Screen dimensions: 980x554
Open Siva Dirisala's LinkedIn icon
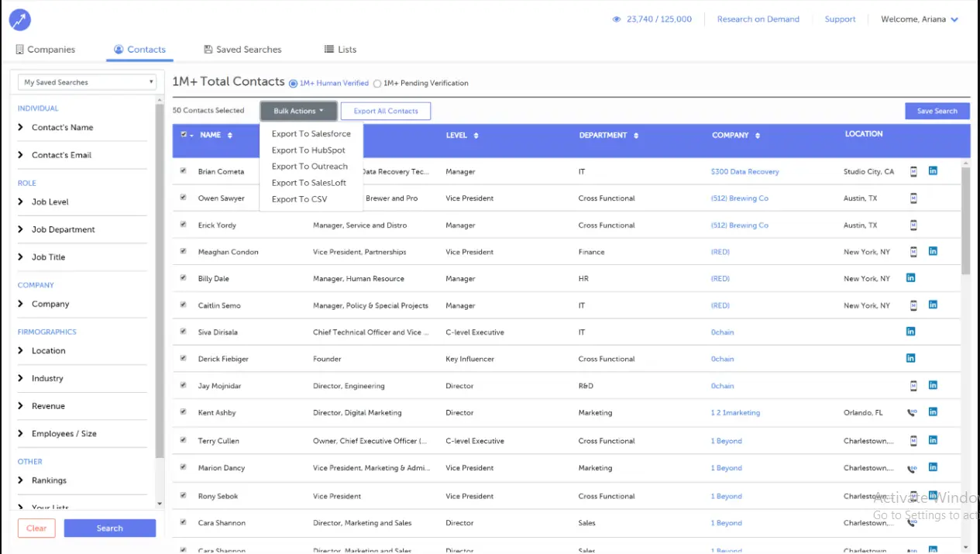coord(910,331)
